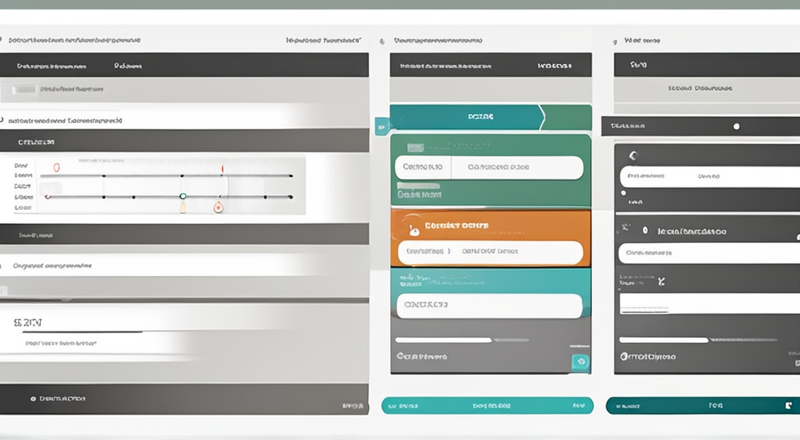Click the white input field in the green card

pos(488,167)
